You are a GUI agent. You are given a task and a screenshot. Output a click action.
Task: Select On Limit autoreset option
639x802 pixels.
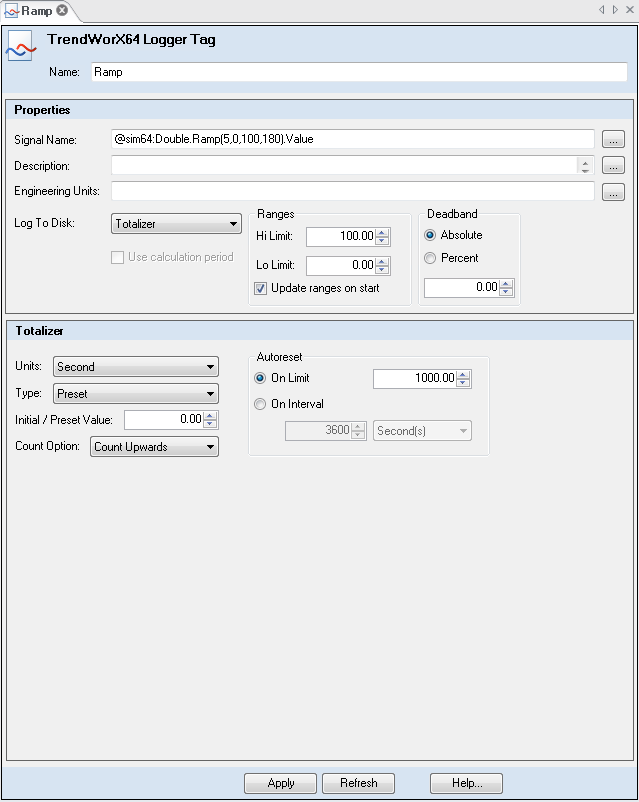[x=260, y=378]
